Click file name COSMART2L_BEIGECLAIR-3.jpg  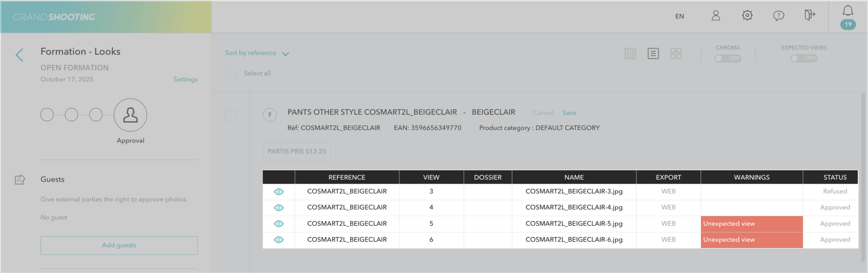[574, 192]
